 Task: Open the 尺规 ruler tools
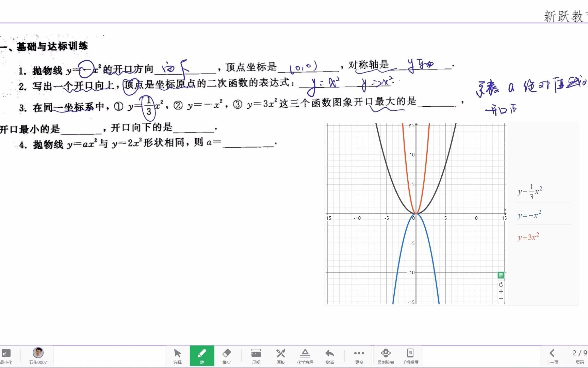[256, 356]
